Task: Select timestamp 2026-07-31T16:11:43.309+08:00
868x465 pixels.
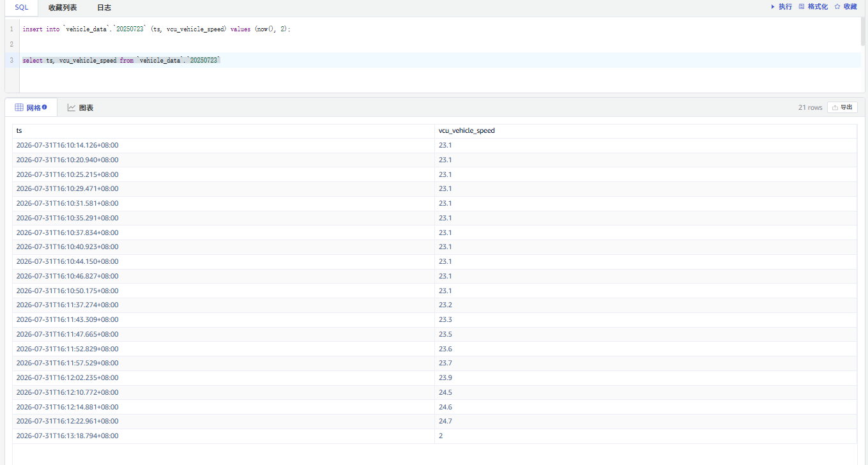Action: point(67,319)
